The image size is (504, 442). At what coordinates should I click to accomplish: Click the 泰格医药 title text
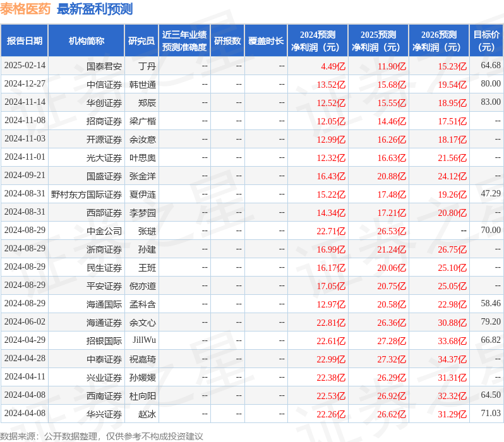tap(25, 9)
